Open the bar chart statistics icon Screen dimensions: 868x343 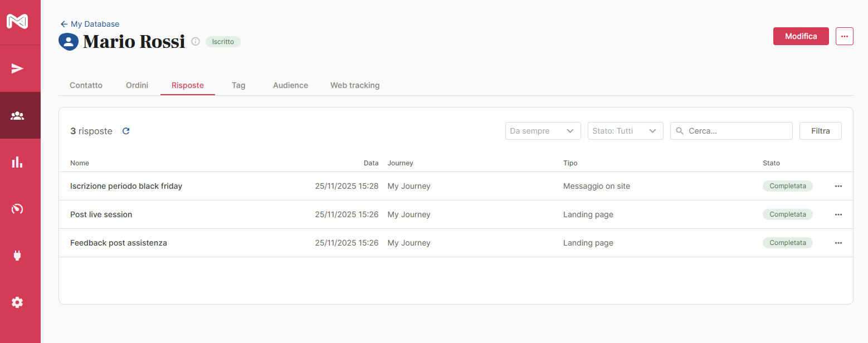tap(17, 162)
